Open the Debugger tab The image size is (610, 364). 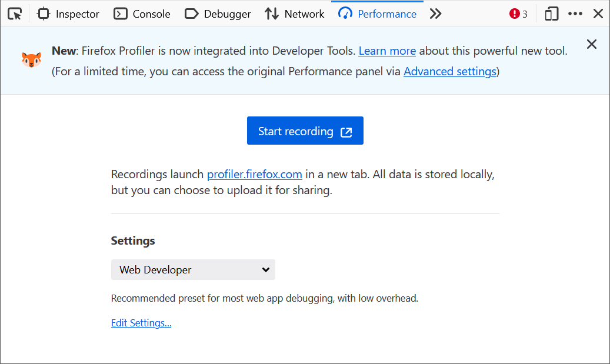(218, 14)
